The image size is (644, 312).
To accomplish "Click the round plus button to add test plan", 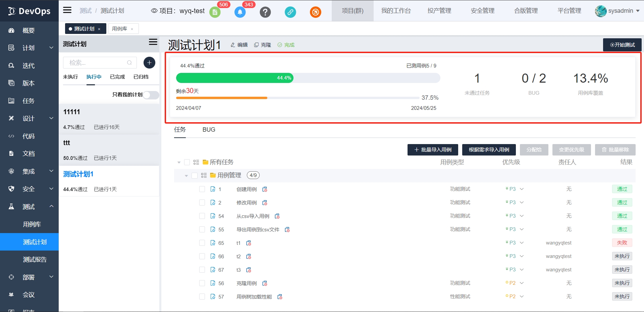I will [149, 63].
